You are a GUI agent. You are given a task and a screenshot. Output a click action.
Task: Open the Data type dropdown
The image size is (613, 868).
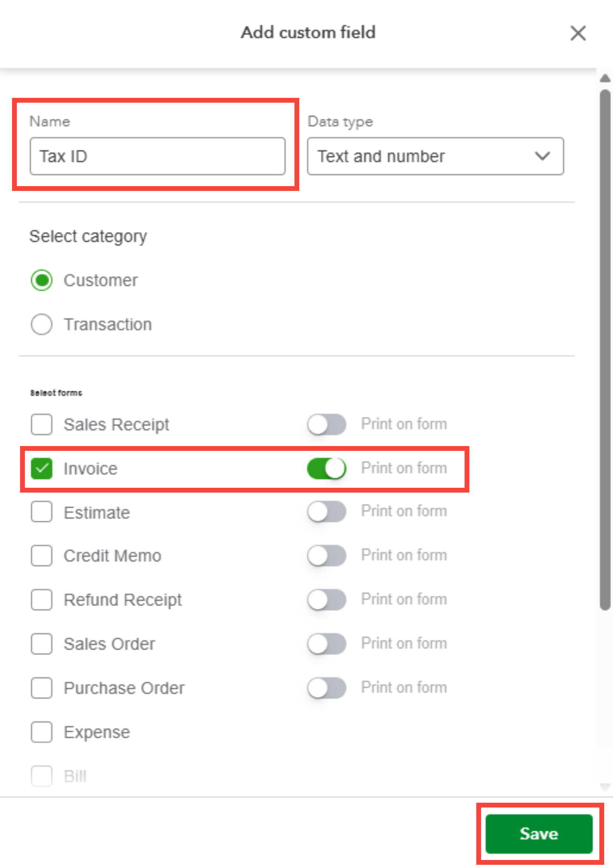pos(435,156)
